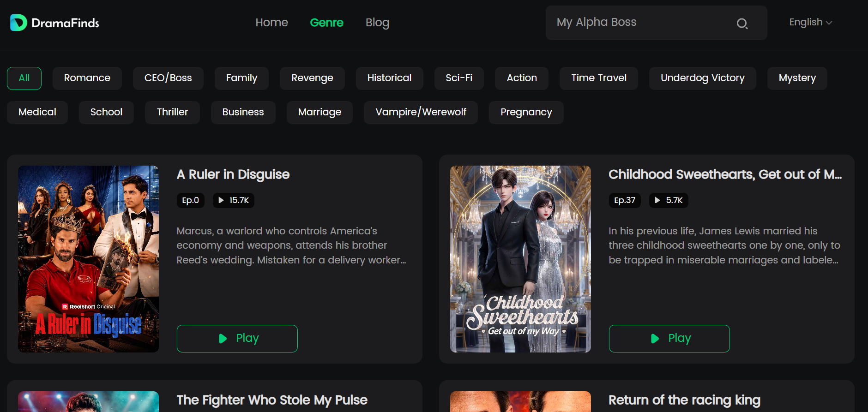Choose the Underdog Victory tag
The width and height of the screenshot is (868, 412).
pos(703,78)
